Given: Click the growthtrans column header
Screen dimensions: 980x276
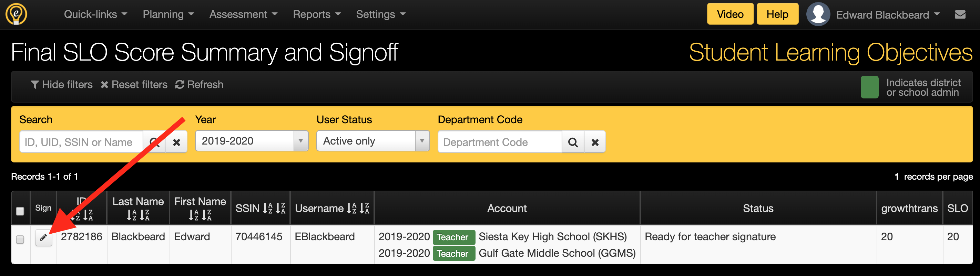Looking at the screenshot, I should tap(909, 208).
